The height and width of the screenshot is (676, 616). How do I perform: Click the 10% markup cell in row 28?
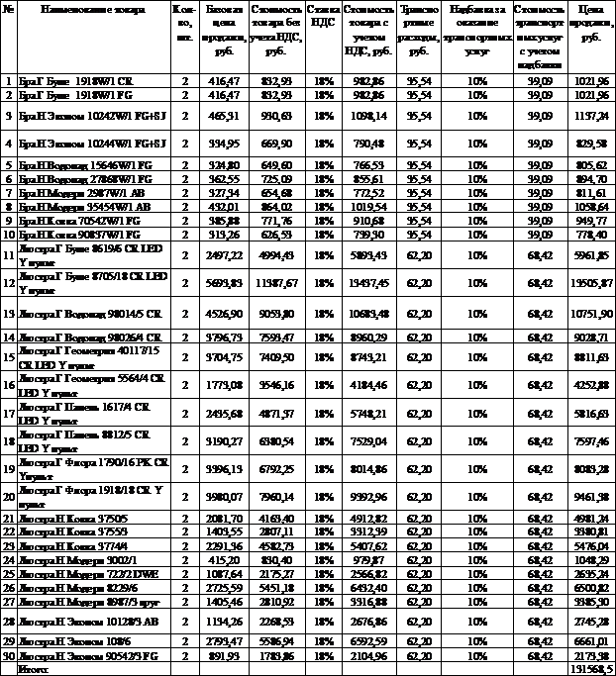(477, 622)
